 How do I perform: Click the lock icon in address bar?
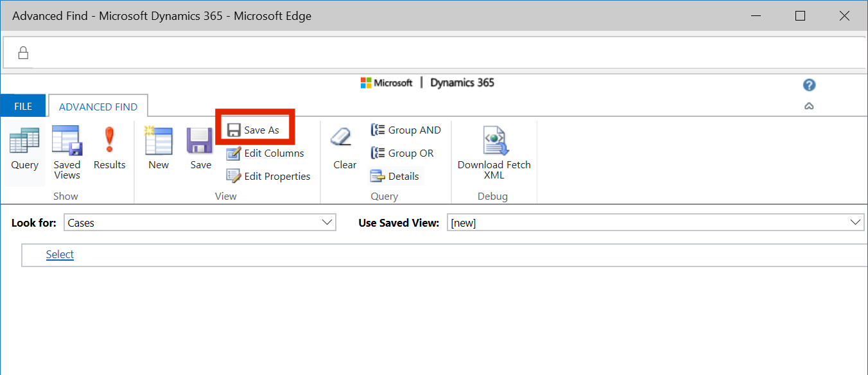point(23,53)
